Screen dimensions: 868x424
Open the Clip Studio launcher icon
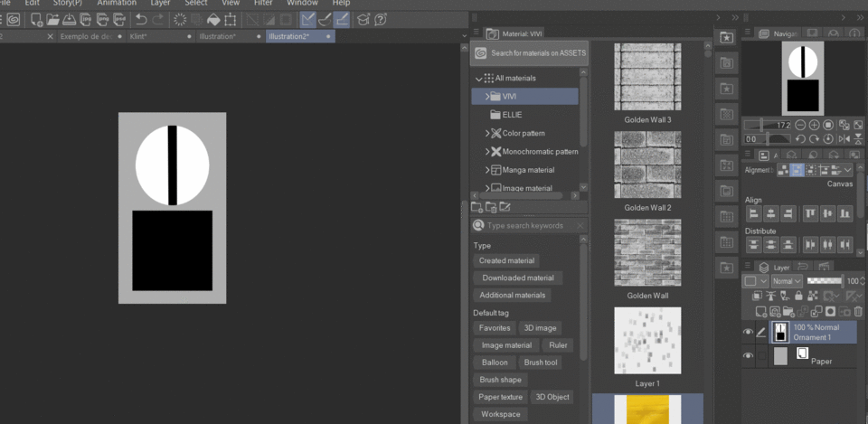click(x=13, y=19)
